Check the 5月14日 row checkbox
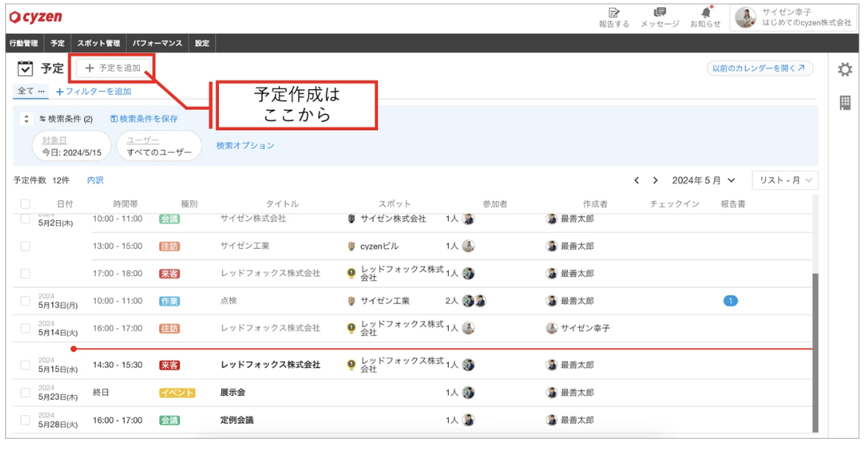Screen dimensions: 868x452 pos(26,328)
